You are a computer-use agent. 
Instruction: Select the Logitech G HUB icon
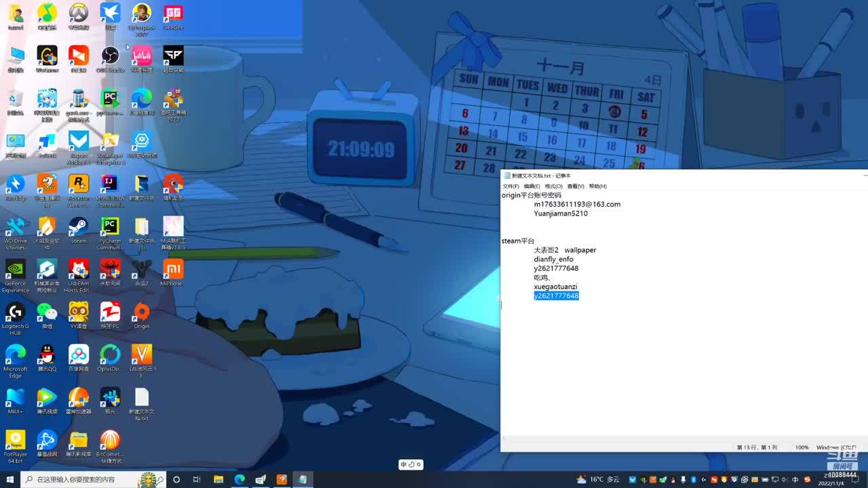coord(15,319)
